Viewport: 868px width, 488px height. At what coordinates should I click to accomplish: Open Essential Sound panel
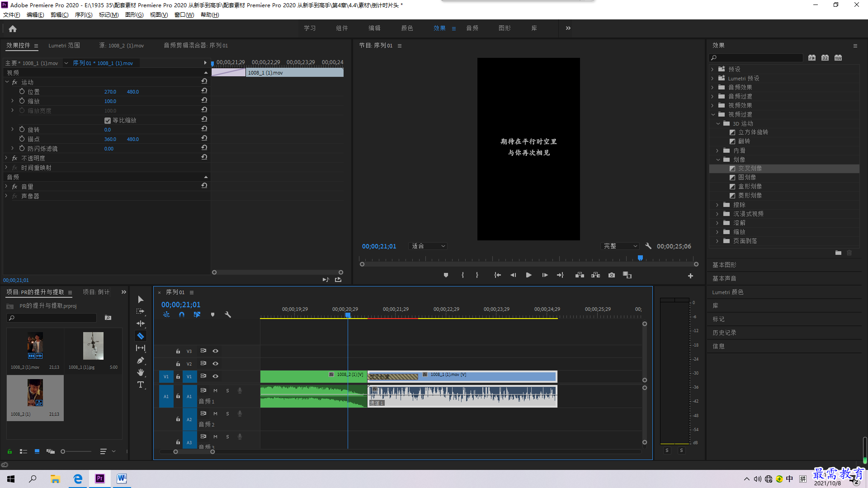tap(724, 278)
